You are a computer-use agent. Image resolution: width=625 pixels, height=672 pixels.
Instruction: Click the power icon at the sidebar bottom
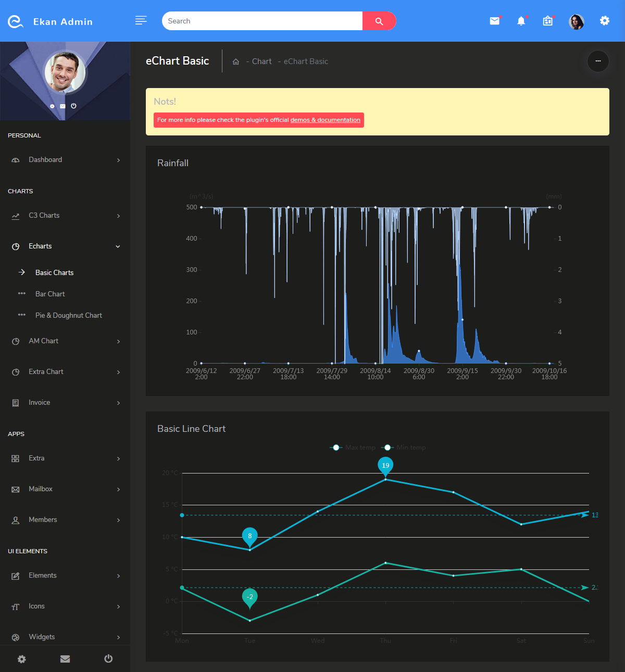pyautogui.click(x=108, y=658)
